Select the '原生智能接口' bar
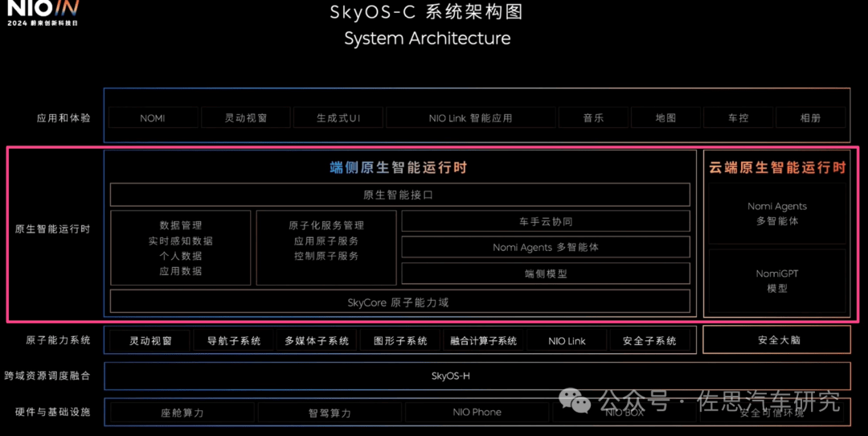This screenshot has height=436, width=868. tap(399, 195)
